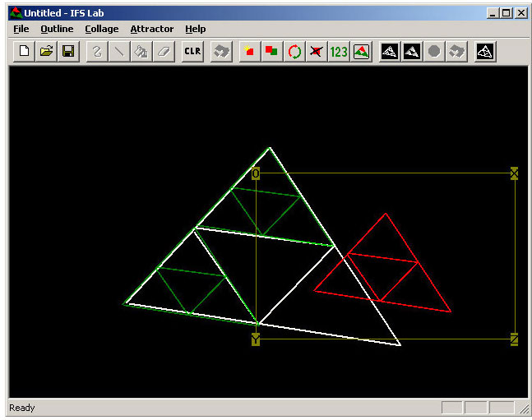532x420 pixels.
Task: Open the Attractor menu
Action: tap(152, 29)
